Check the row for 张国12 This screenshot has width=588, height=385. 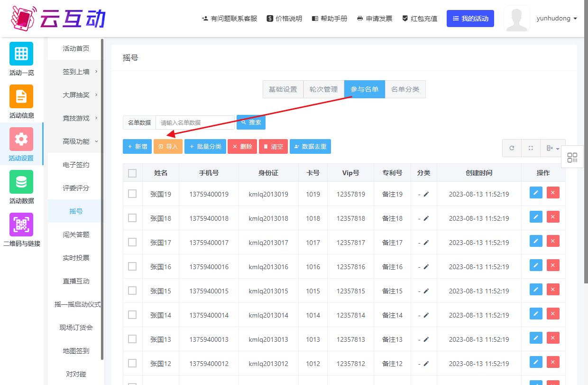tap(132, 363)
